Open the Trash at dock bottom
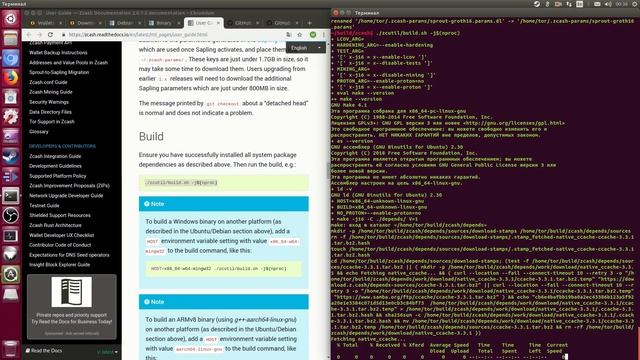 11,349
